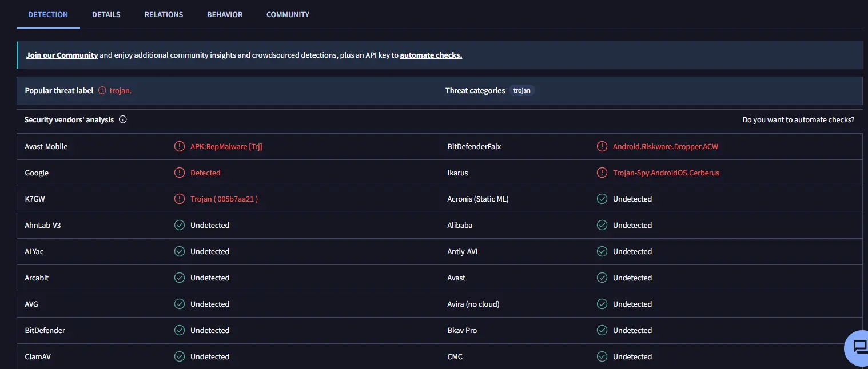This screenshot has width=868, height=369.
Task: Click the Antiy-AVL vendor name
Action: 463,251
